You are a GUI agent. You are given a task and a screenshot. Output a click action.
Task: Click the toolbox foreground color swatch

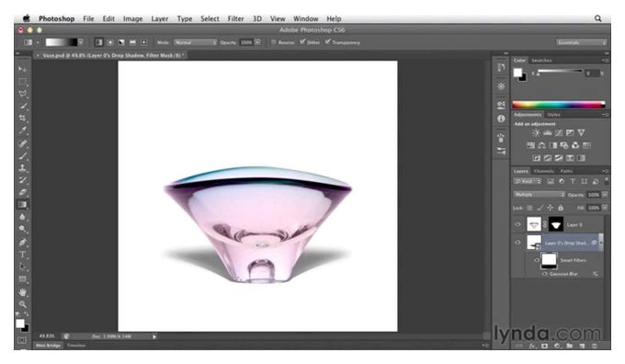(20, 324)
